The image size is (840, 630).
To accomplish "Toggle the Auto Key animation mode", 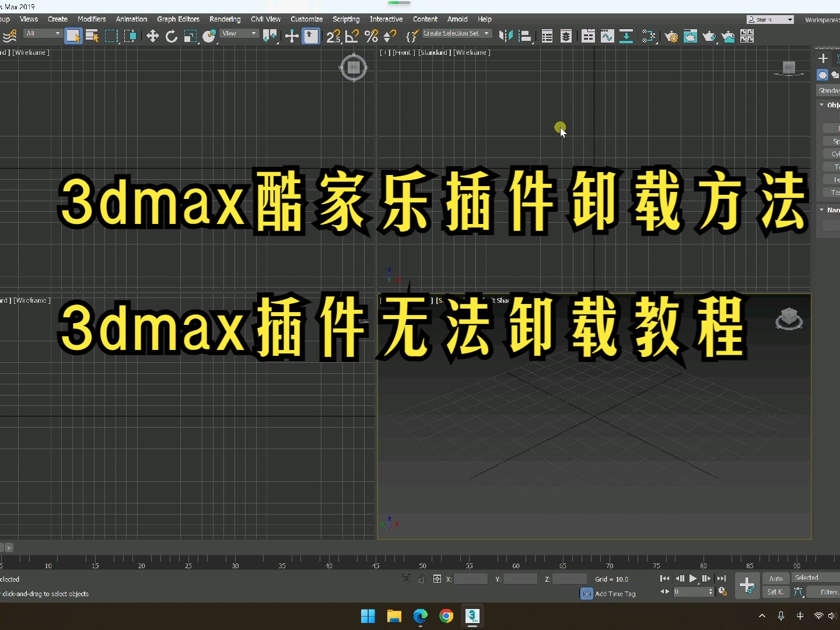I will (776, 578).
